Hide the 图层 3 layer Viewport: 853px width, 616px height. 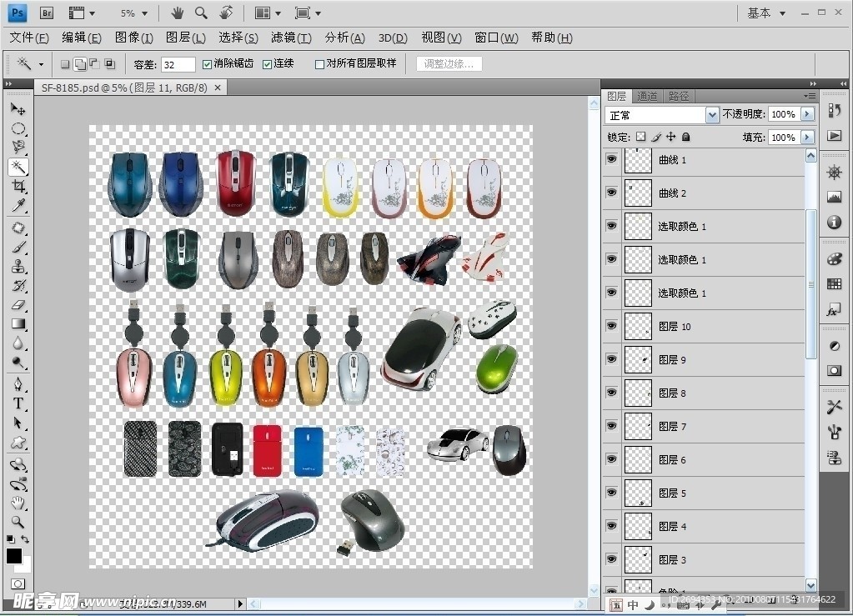pyautogui.click(x=612, y=559)
